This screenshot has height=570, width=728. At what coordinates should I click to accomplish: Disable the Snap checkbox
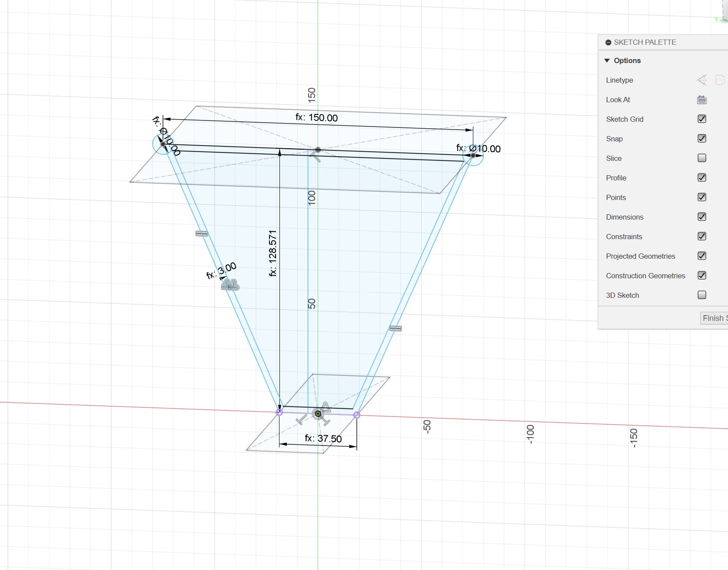[701, 138]
